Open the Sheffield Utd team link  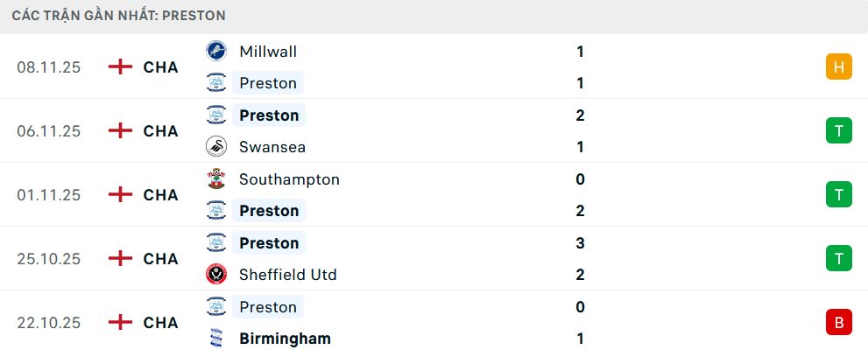point(287,275)
